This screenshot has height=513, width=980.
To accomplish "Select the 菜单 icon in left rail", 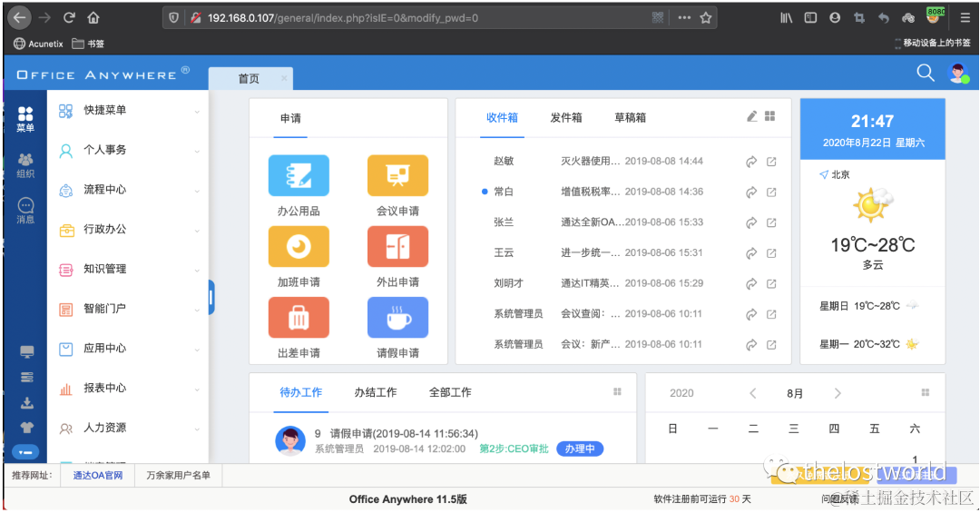I will pos(25,119).
